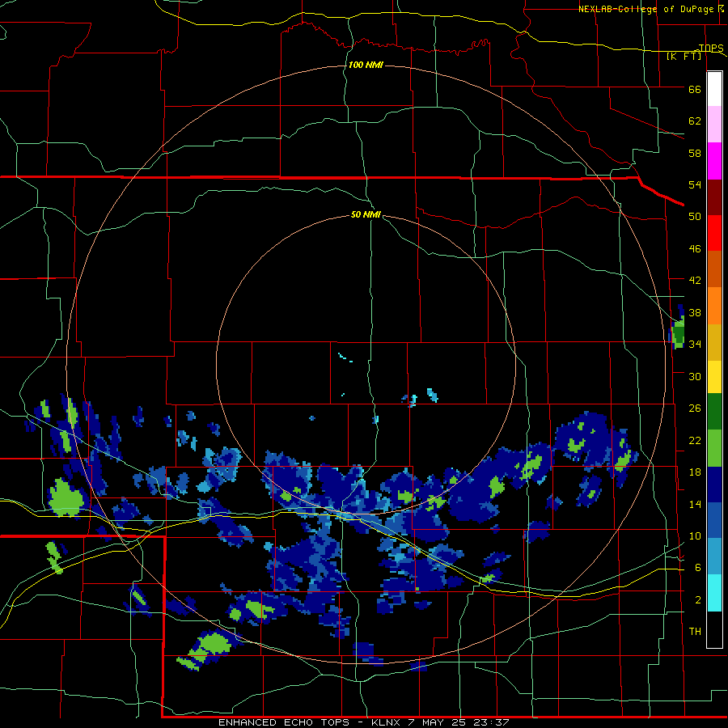Viewport: 728px width, 728px height.
Task: Click the '38' legend value
Action: [x=695, y=312]
